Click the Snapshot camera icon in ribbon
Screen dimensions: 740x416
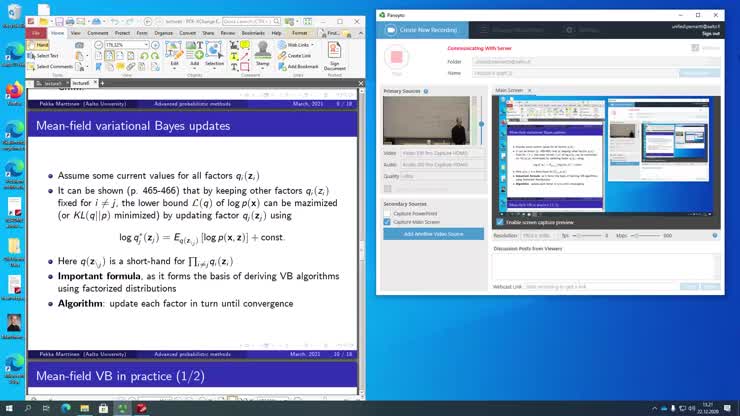pyautogui.click(x=79, y=45)
